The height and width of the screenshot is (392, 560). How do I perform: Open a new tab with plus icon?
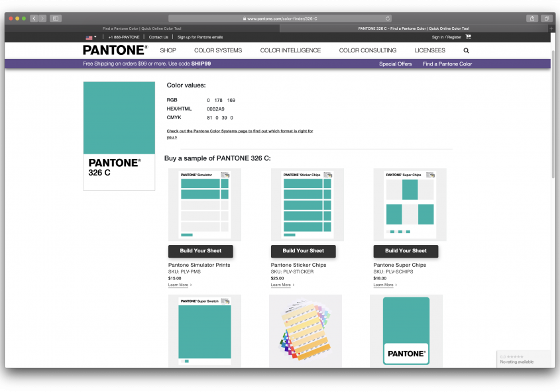(551, 28)
